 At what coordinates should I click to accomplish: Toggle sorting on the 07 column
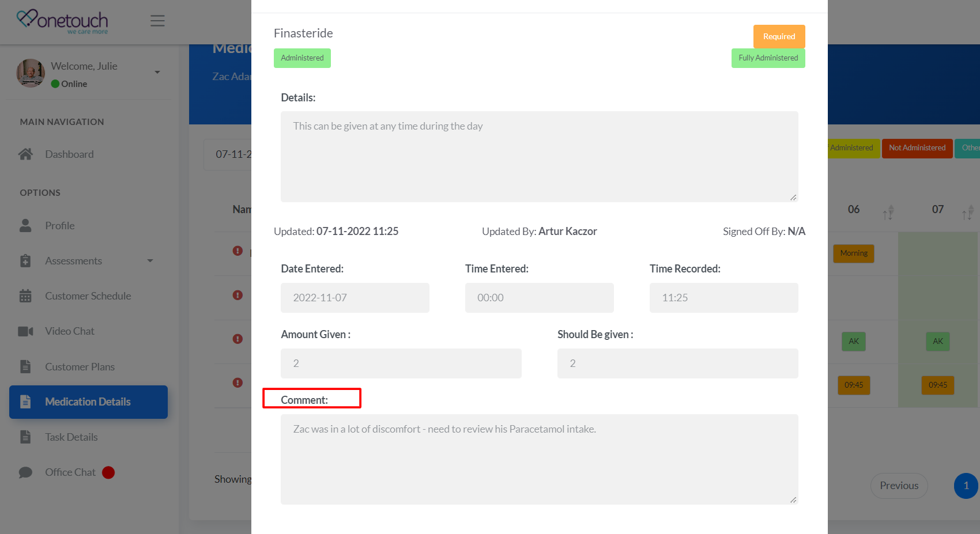coord(967,213)
